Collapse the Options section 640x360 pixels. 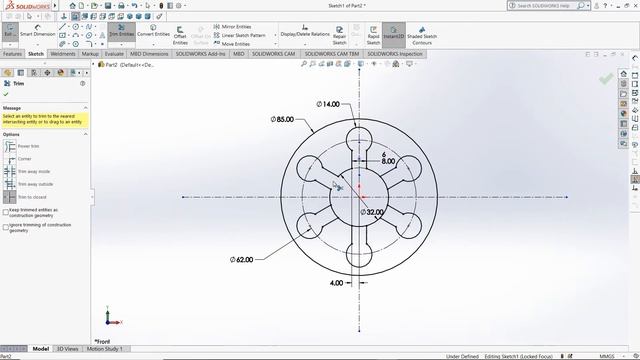point(85,134)
